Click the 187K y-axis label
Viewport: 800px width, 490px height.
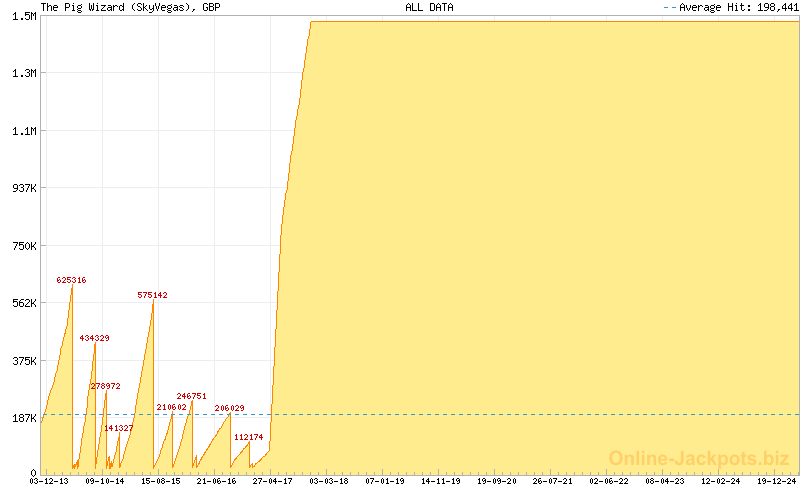tap(24, 418)
